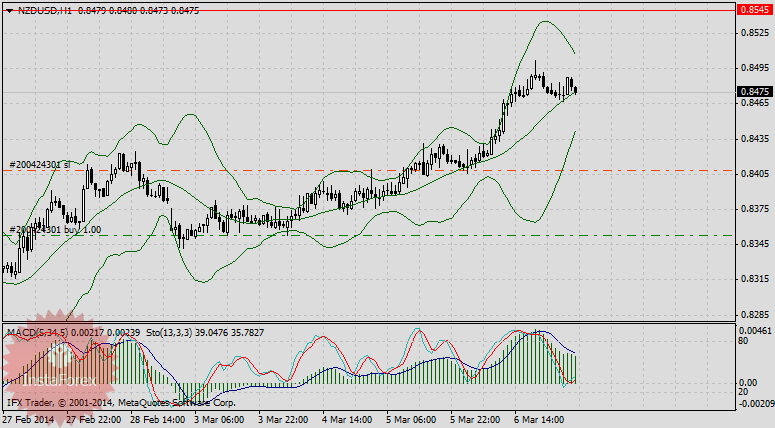Screen dimensions: 775x428
Task: Select the #200424301 sl stop-loss label
Action: [x=38, y=163]
